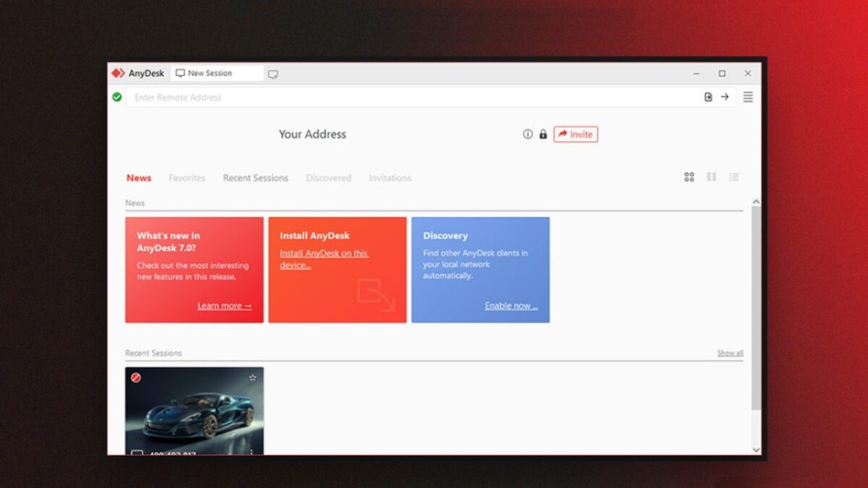Click Install AnyDesk on this device link
Image resolution: width=868 pixels, height=488 pixels.
pos(324,259)
